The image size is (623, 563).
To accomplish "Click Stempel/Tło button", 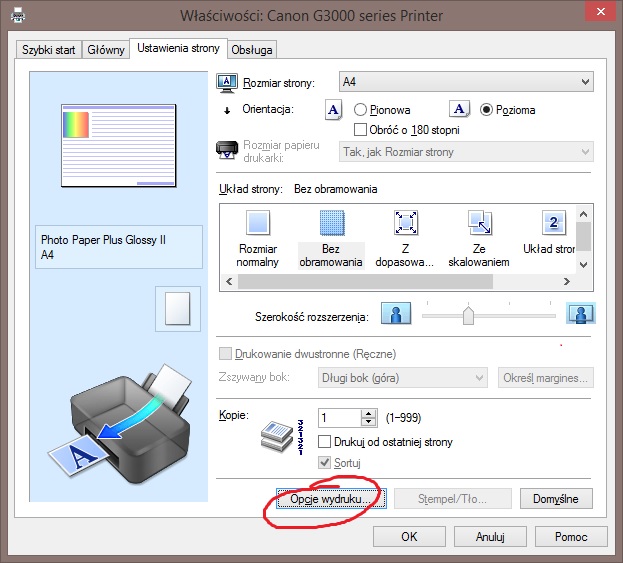I will click(453, 499).
